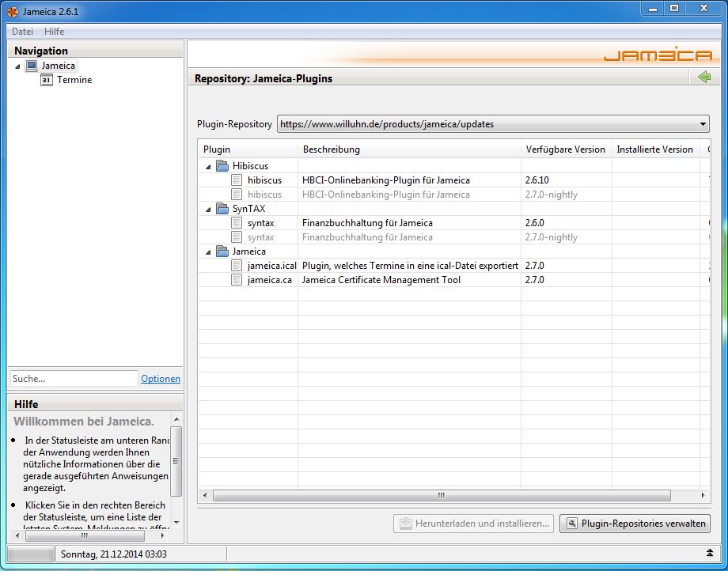Screen dimensions: 728x571
Task: Collapse the Jameica plugin group
Action: point(208,251)
